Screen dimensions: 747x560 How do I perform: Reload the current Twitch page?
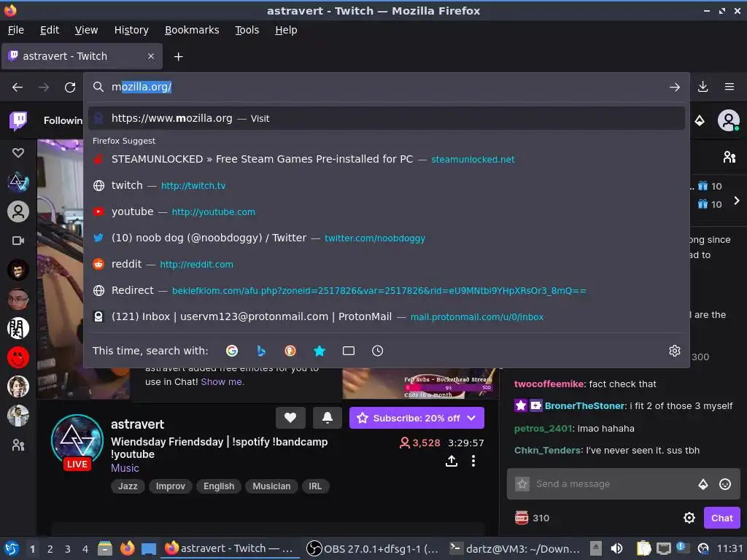70,87
